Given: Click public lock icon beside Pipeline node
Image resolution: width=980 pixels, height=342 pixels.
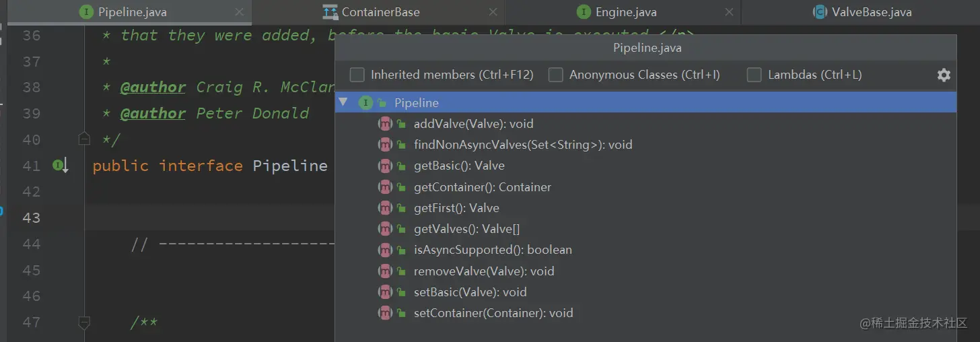Looking at the screenshot, I should [x=382, y=103].
